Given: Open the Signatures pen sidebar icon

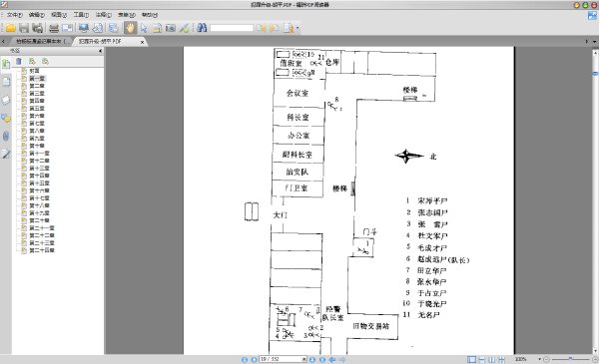Looking at the screenshot, I should pos(6,154).
